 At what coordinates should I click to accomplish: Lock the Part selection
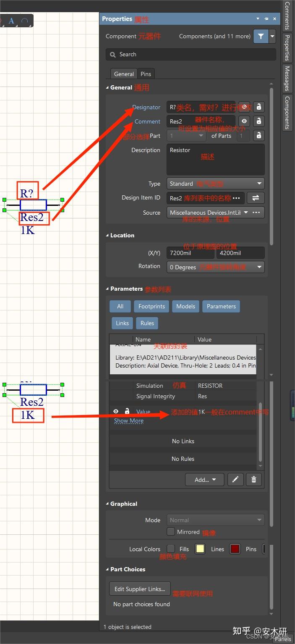[259, 136]
